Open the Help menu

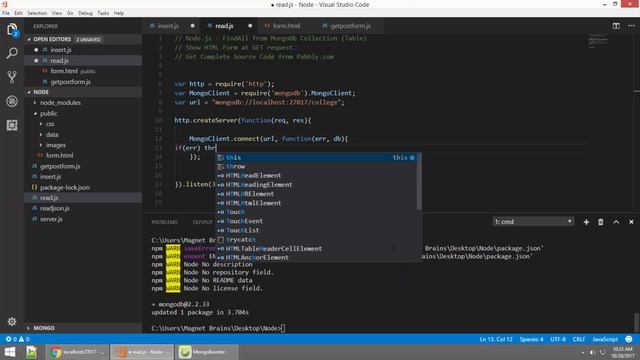119,13
